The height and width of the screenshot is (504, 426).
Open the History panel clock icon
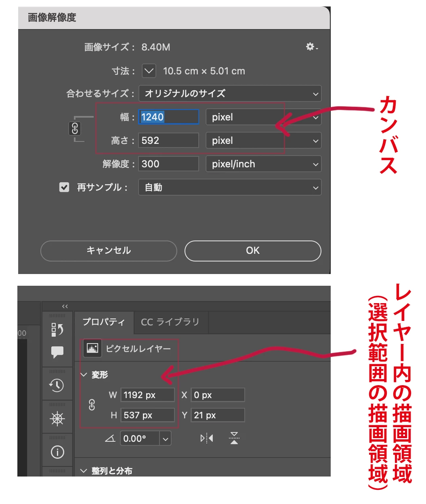57,385
